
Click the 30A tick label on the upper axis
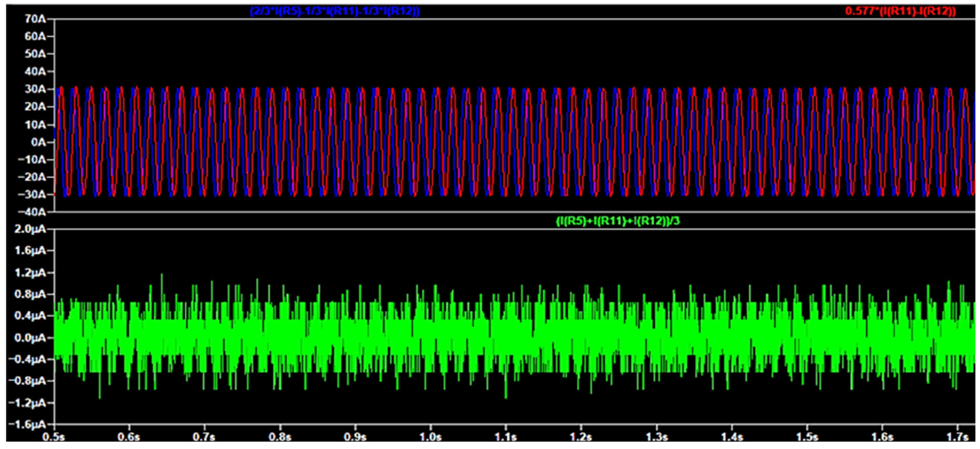pyautogui.click(x=35, y=89)
